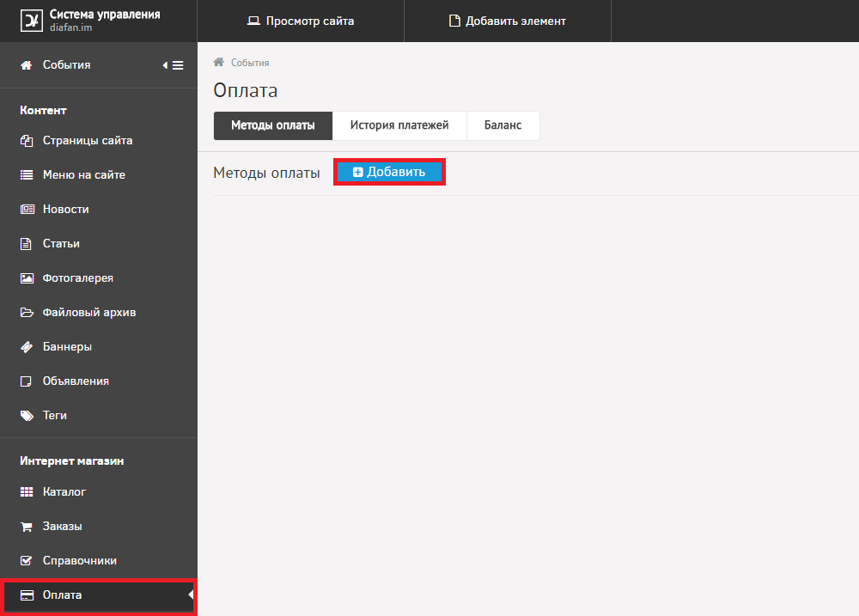Open Файловый архив folder icon

point(27,313)
